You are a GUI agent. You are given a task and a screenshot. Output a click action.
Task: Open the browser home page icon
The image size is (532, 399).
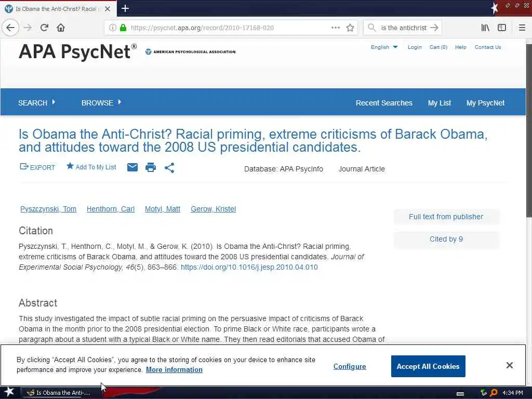[61, 28]
